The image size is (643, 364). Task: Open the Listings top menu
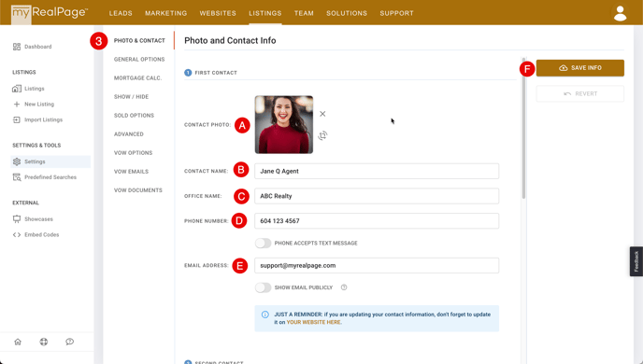tap(264, 13)
